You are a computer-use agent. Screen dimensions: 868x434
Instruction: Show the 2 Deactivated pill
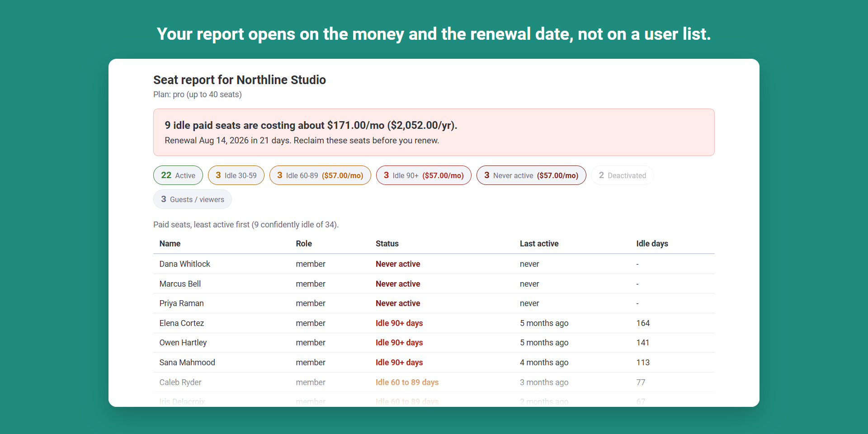click(x=623, y=175)
